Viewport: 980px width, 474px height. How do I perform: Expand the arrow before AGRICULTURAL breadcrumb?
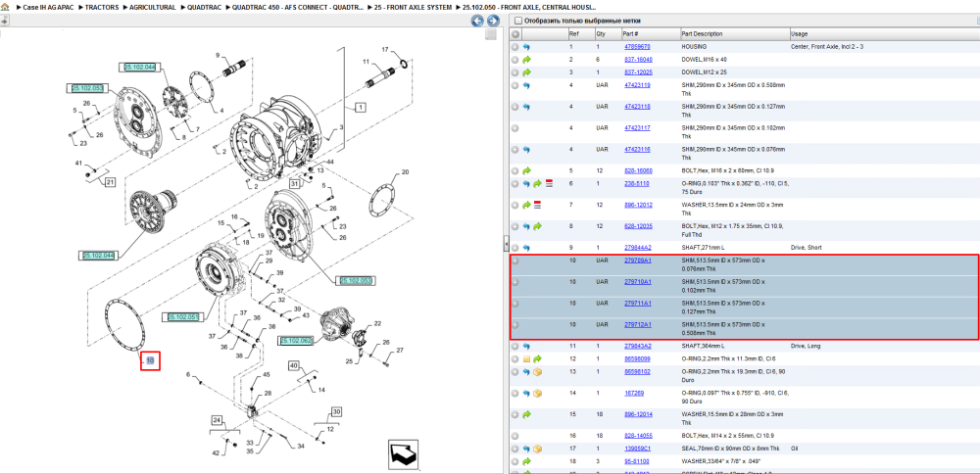tap(124, 7)
